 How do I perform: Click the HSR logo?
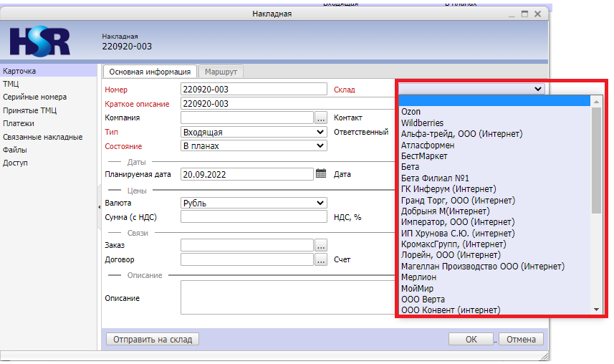click(x=40, y=41)
